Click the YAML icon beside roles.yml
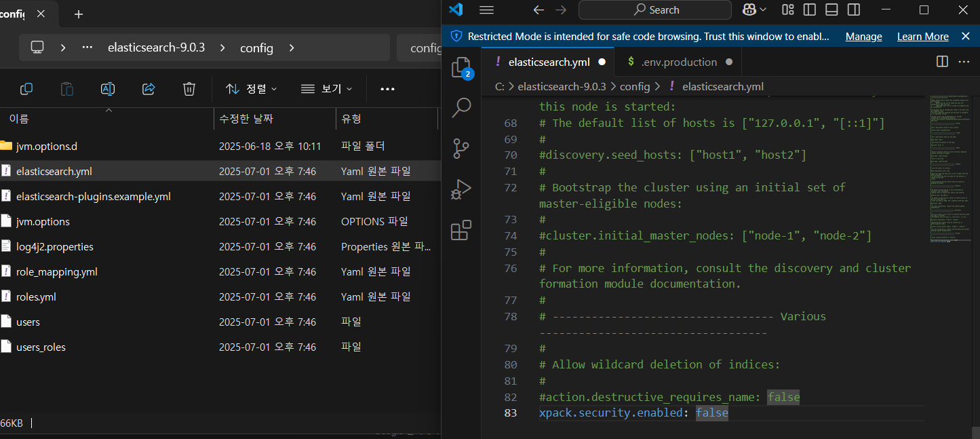The image size is (980, 439). (6, 297)
